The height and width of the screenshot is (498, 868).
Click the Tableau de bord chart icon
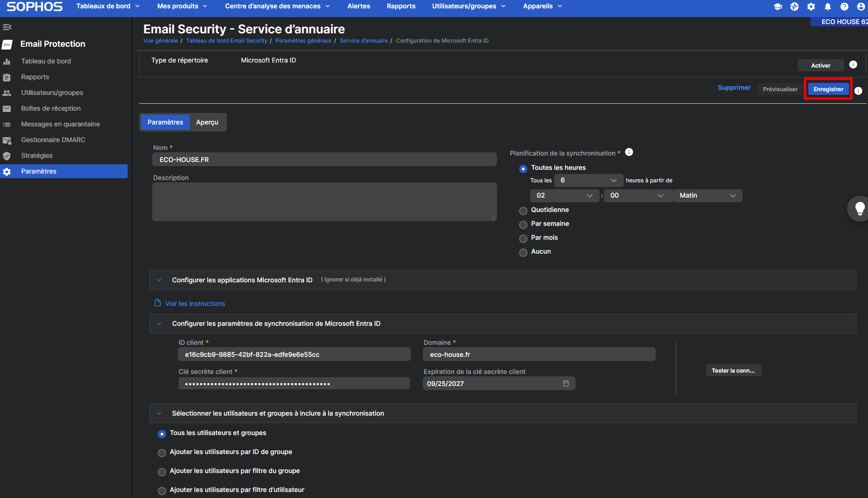click(7, 62)
